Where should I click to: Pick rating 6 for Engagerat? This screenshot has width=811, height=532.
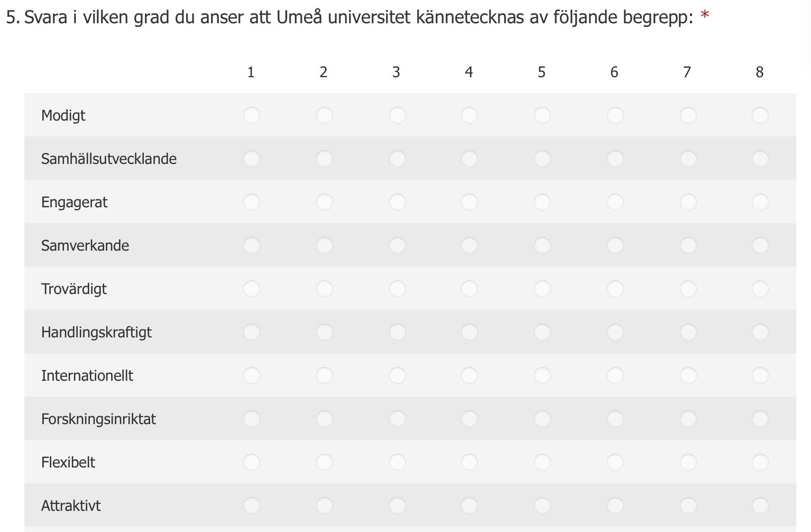pos(615,202)
